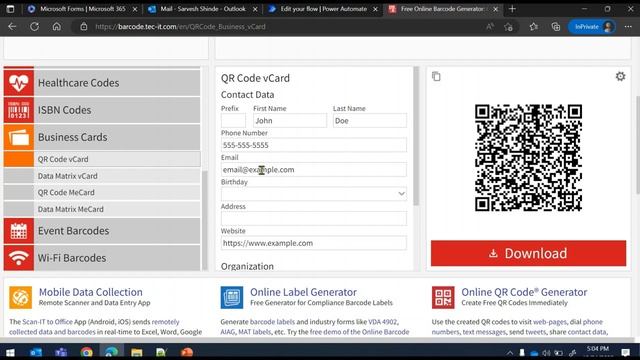This screenshot has width=640, height=360.
Task: Show hidden system tray icons
Action: point(510,353)
